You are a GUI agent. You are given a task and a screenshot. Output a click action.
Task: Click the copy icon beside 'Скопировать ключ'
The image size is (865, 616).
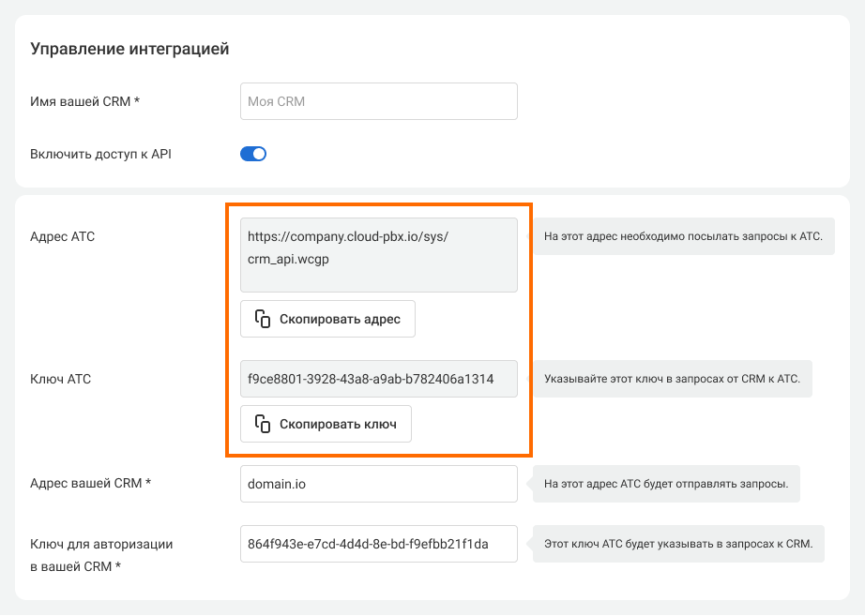263,424
